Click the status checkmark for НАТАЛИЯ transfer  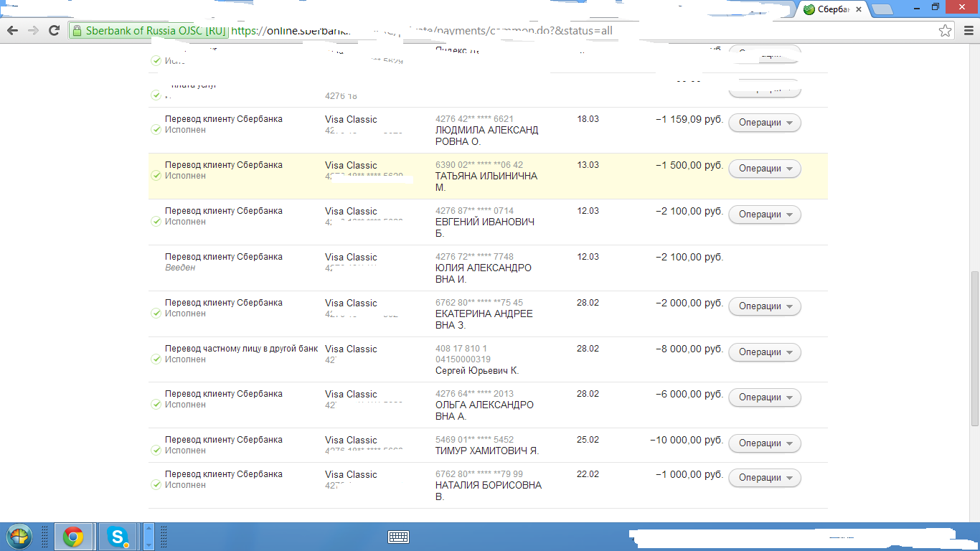[x=156, y=485]
